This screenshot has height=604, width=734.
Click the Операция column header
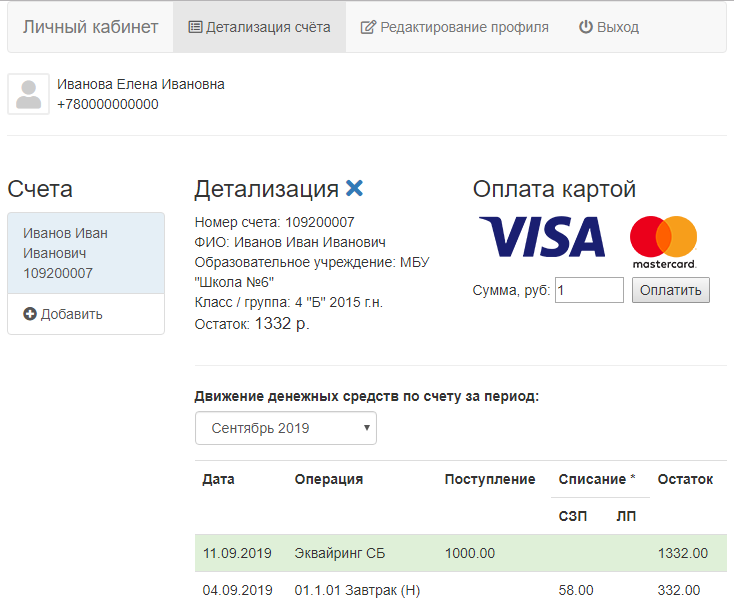pyautogui.click(x=329, y=479)
